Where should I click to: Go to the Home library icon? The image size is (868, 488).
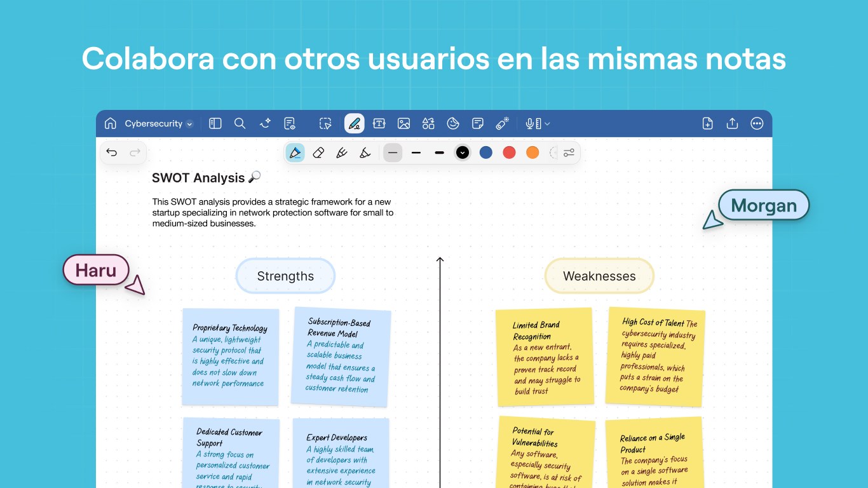pyautogui.click(x=111, y=123)
